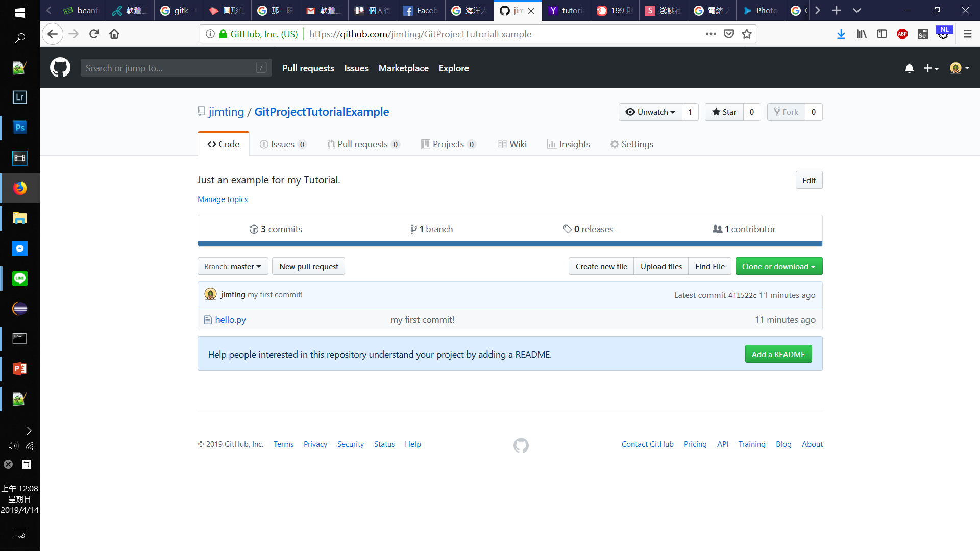
Task: Click the GitHub octocat logo in header
Action: coord(60,68)
